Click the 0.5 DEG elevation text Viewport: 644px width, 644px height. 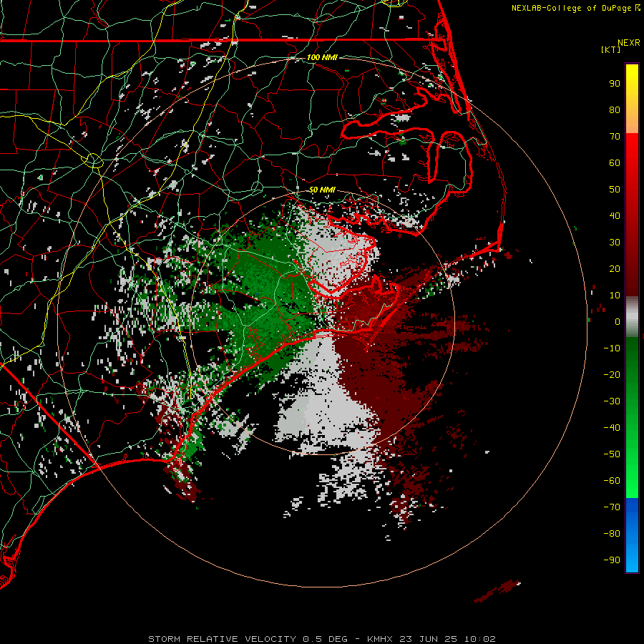pyautogui.click(x=325, y=639)
